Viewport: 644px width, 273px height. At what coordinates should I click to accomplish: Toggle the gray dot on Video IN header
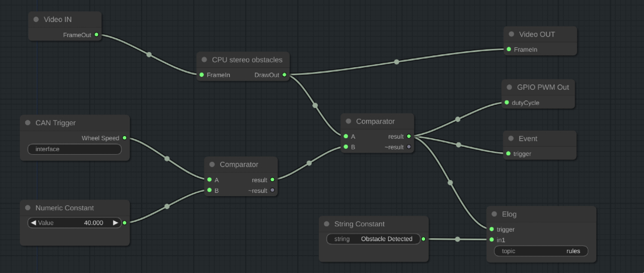coord(36,19)
